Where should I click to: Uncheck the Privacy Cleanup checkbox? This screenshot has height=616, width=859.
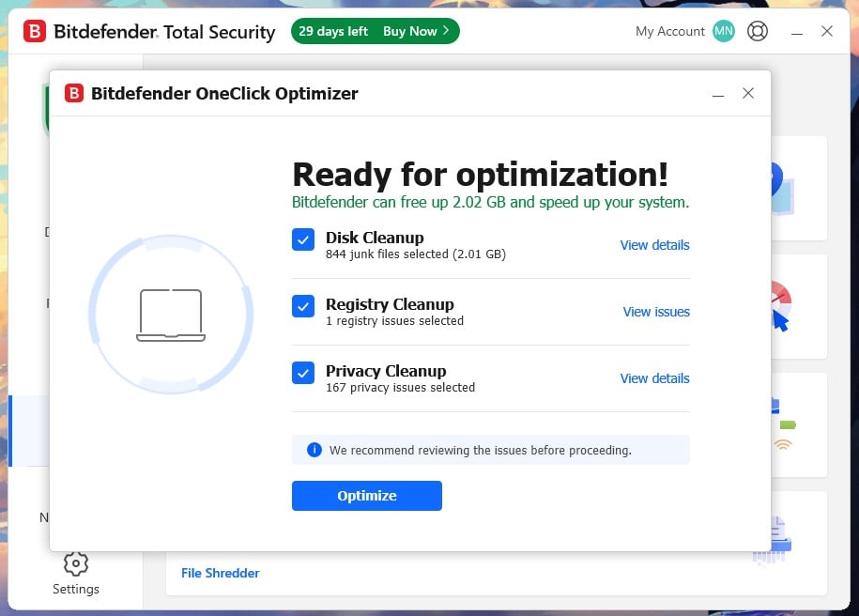point(303,373)
